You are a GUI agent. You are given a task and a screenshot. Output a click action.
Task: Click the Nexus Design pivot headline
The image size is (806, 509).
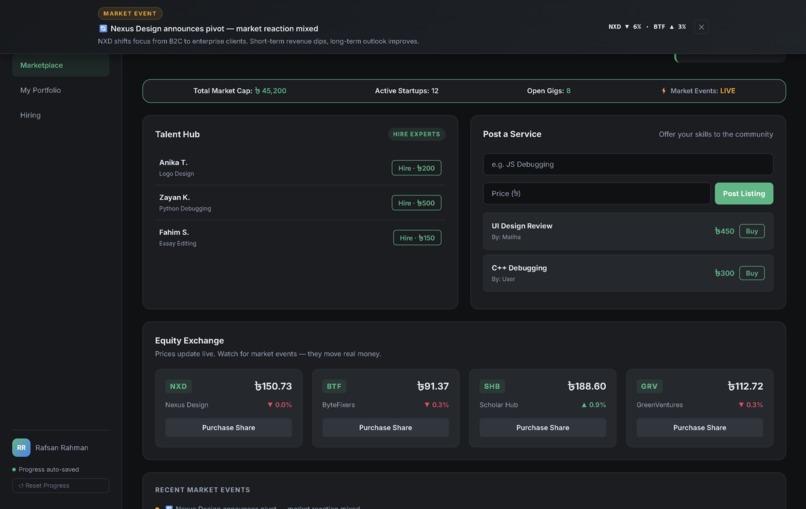pos(214,29)
